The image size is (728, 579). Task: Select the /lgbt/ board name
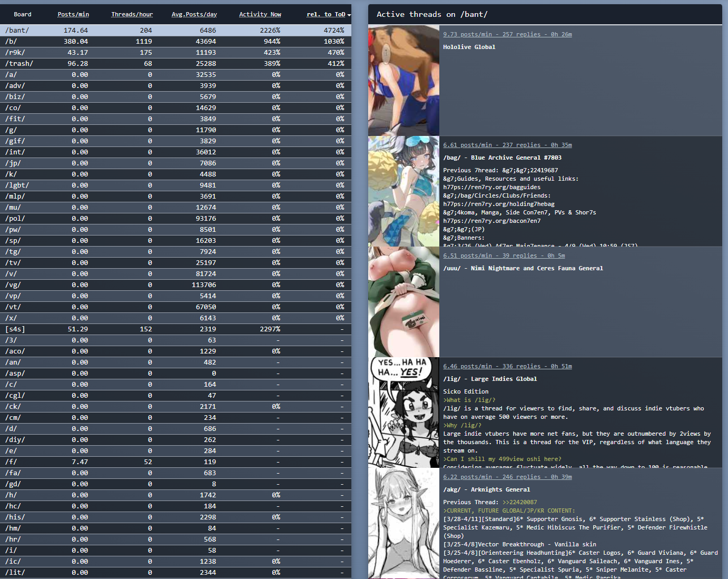tap(17, 185)
